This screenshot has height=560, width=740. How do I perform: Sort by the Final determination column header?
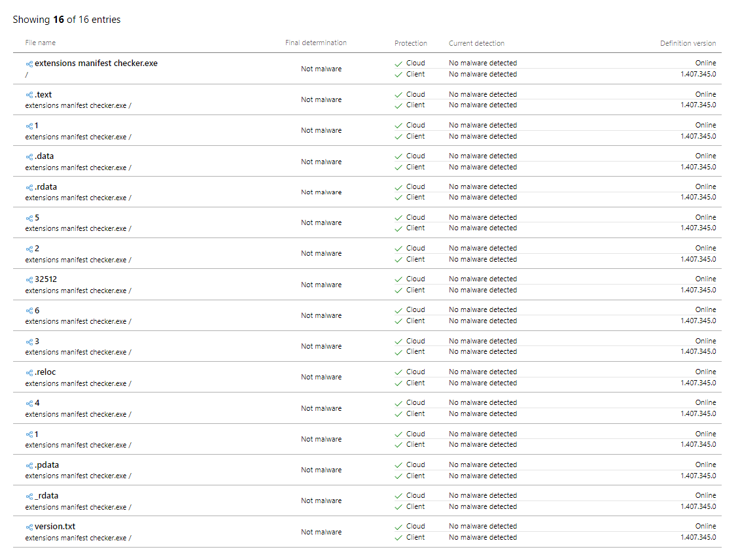click(x=316, y=43)
